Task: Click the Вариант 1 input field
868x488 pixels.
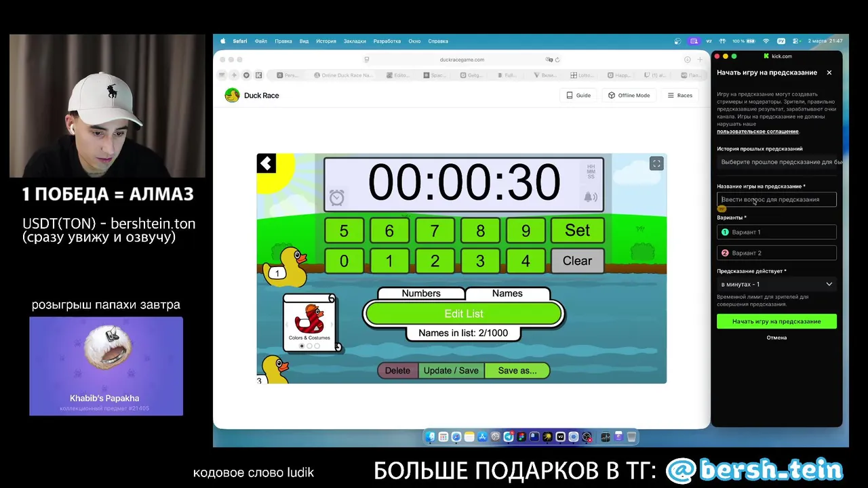Action: tap(776, 232)
